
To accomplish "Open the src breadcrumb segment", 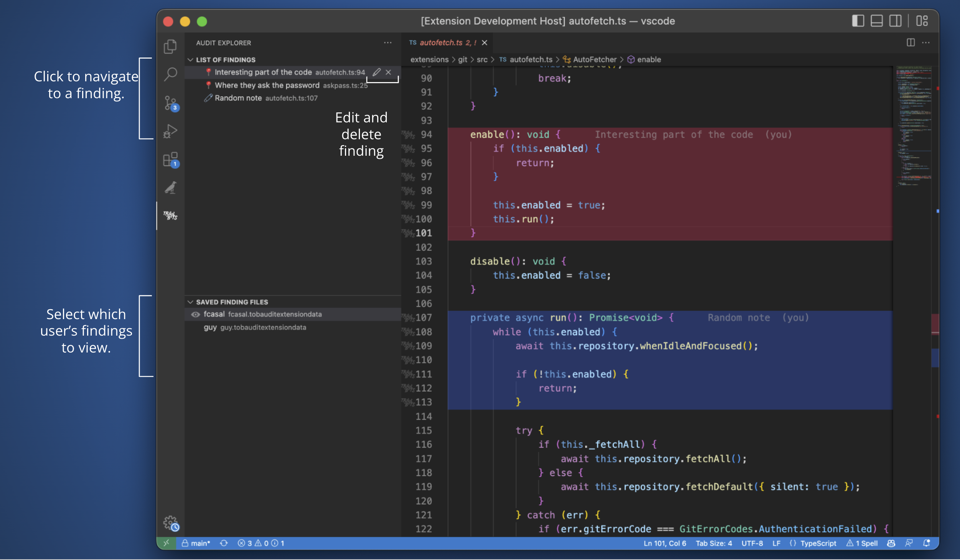I will [482, 59].
